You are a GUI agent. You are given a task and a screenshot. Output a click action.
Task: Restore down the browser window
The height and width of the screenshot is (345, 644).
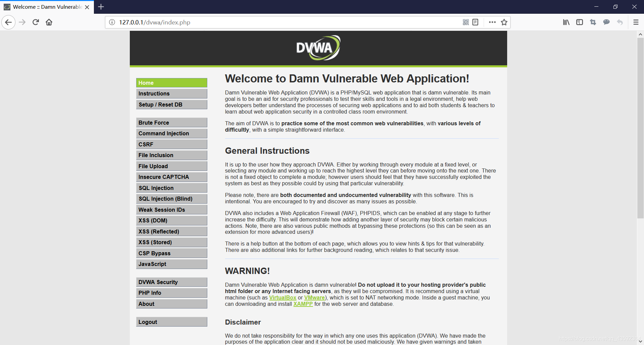[615, 7]
